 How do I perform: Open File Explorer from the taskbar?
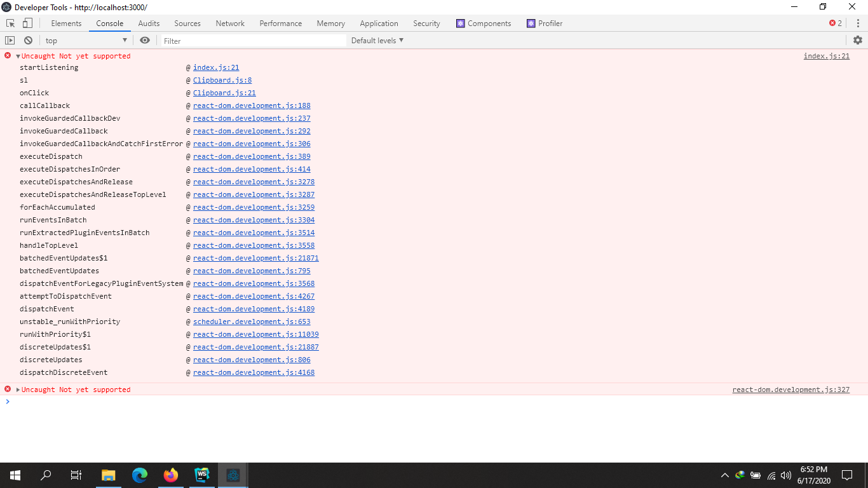click(109, 475)
